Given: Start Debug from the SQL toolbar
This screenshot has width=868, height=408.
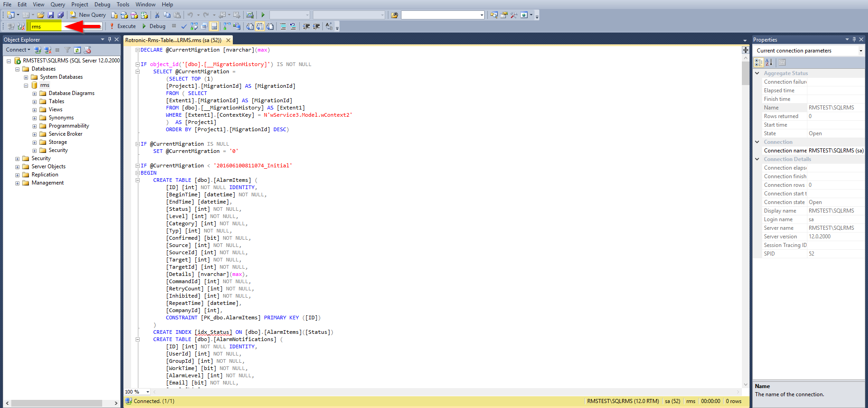Looking at the screenshot, I should click(153, 26).
